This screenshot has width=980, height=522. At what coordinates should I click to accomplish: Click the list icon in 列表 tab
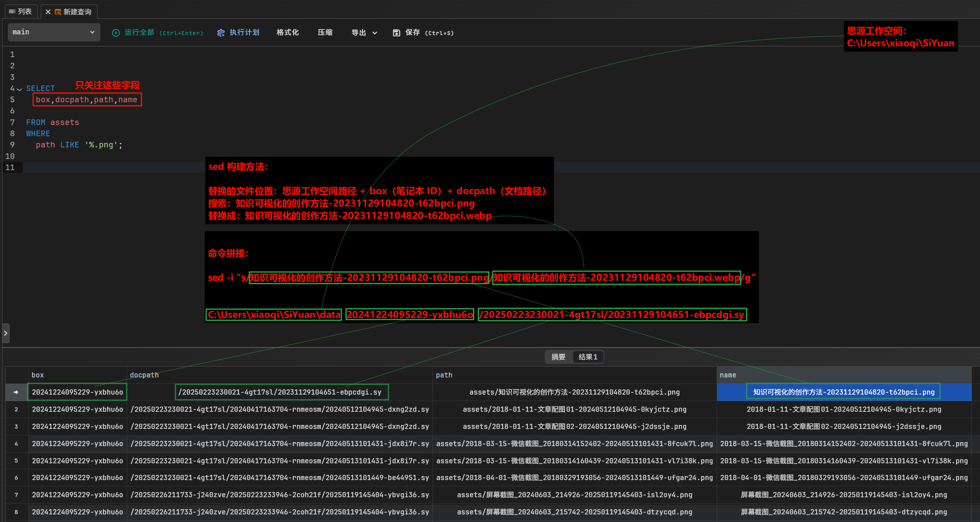click(12, 12)
